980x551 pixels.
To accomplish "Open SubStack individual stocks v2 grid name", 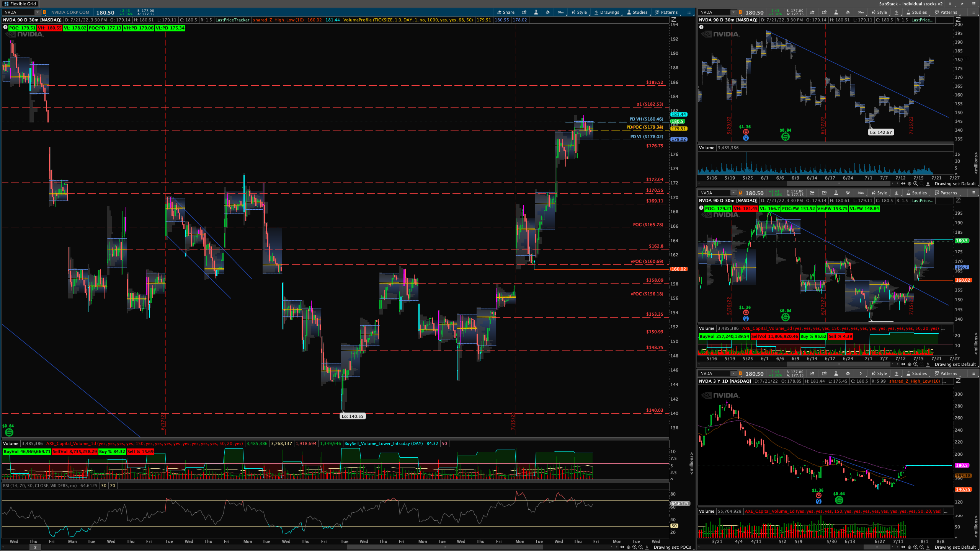I will (x=911, y=4).
